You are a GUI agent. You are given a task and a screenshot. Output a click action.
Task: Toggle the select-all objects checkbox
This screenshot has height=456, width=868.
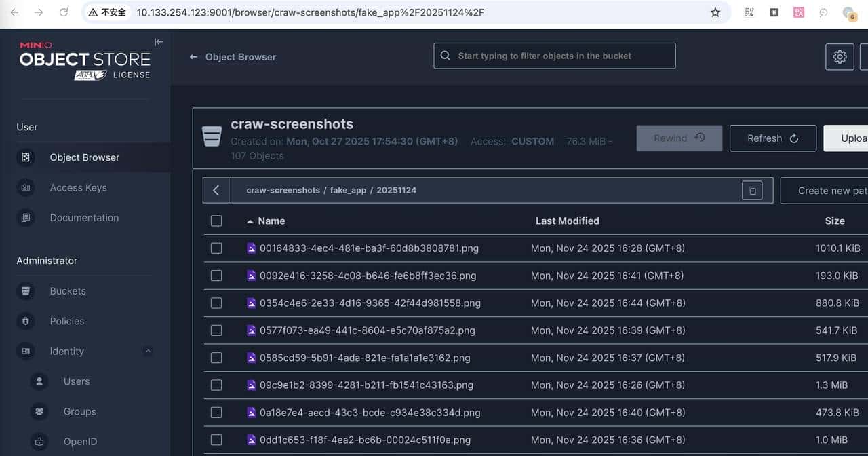[x=216, y=221]
